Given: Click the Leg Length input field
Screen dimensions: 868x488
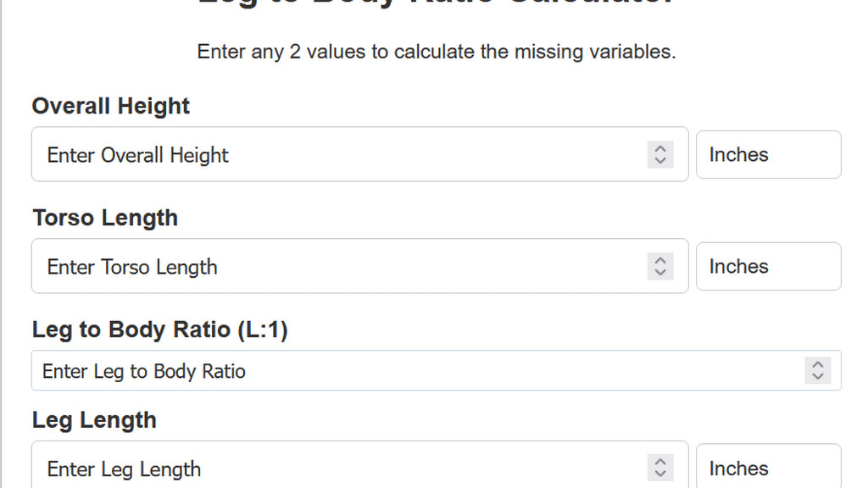Looking at the screenshot, I should (x=339, y=469).
